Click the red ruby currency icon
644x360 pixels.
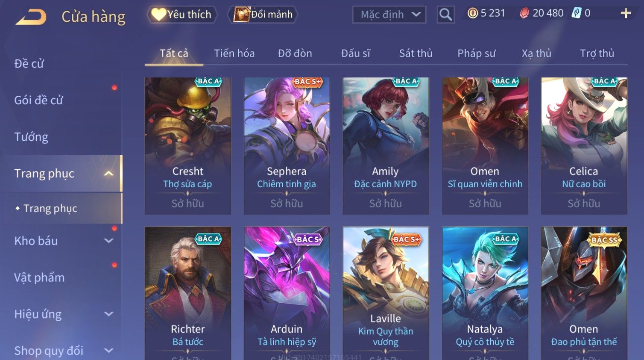(524, 13)
